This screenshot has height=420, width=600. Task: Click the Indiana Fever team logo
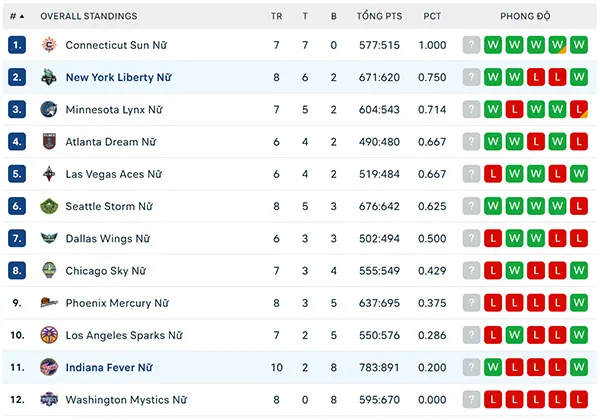(x=49, y=367)
